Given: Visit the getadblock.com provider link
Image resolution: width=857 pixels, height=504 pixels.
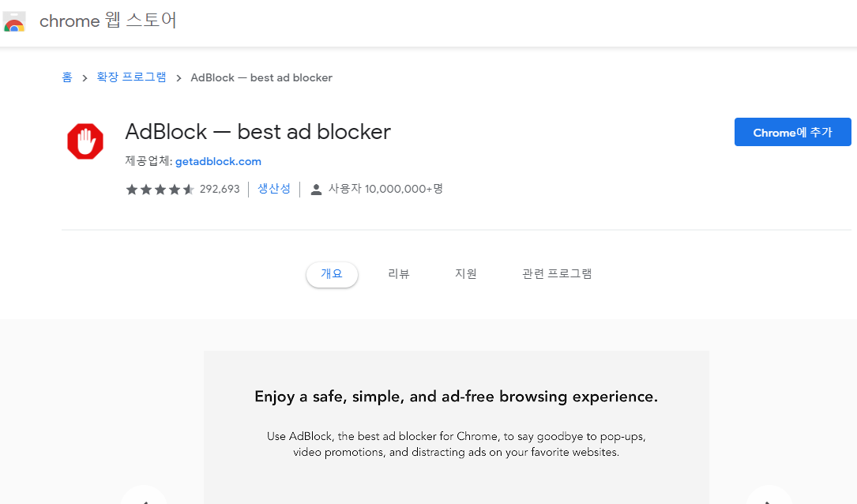Looking at the screenshot, I should (218, 161).
